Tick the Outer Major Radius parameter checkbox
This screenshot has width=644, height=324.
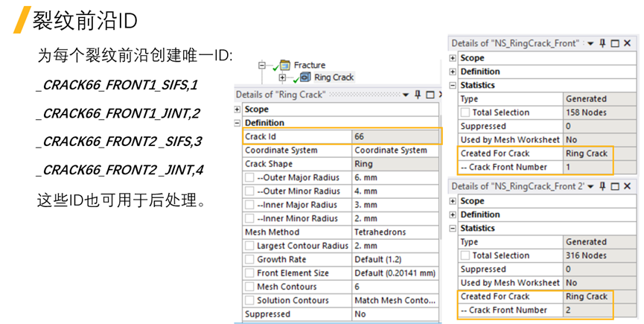[249, 177]
